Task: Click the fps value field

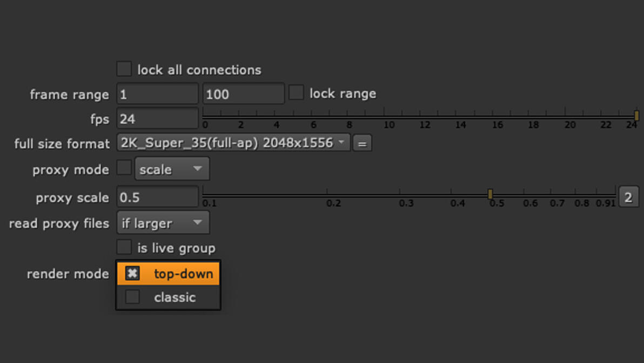Action: pos(157,119)
